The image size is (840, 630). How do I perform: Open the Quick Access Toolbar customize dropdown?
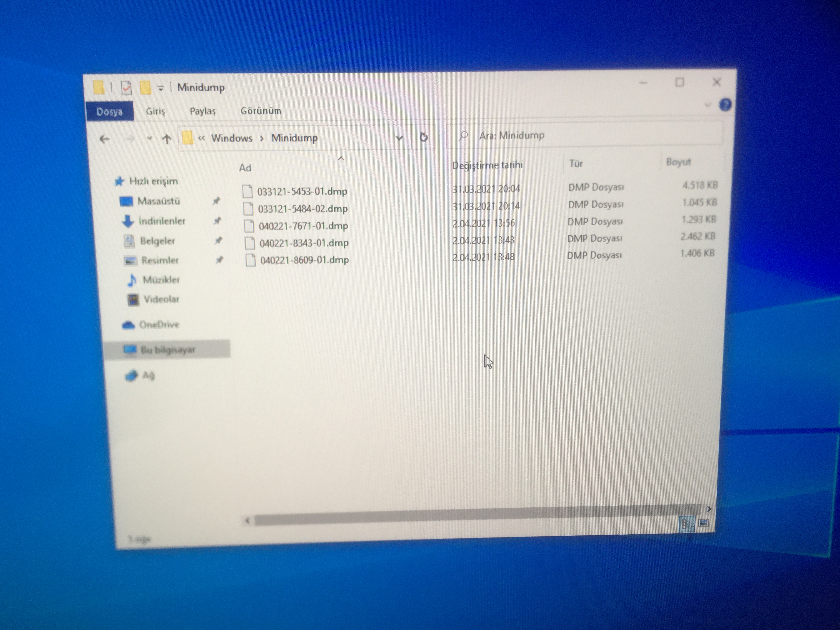pos(161,89)
